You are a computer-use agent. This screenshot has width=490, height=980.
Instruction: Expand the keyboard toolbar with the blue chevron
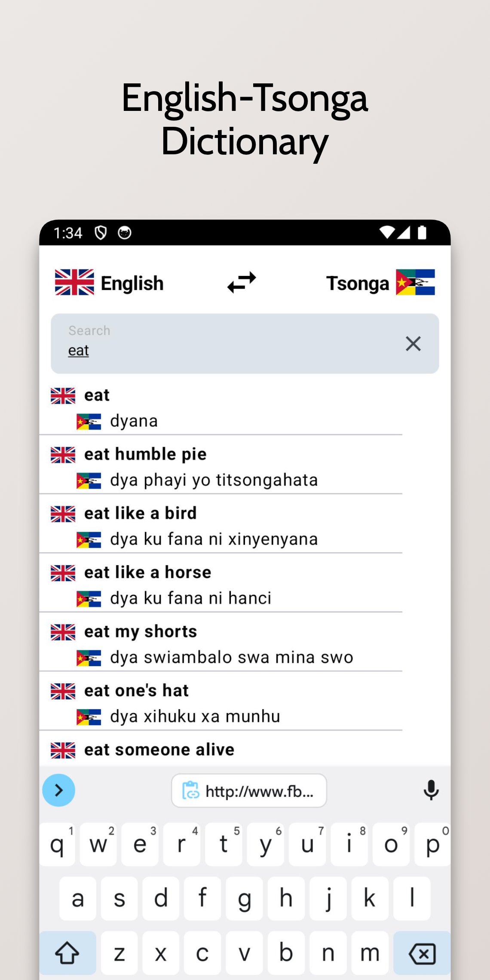[x=58, y=790]
